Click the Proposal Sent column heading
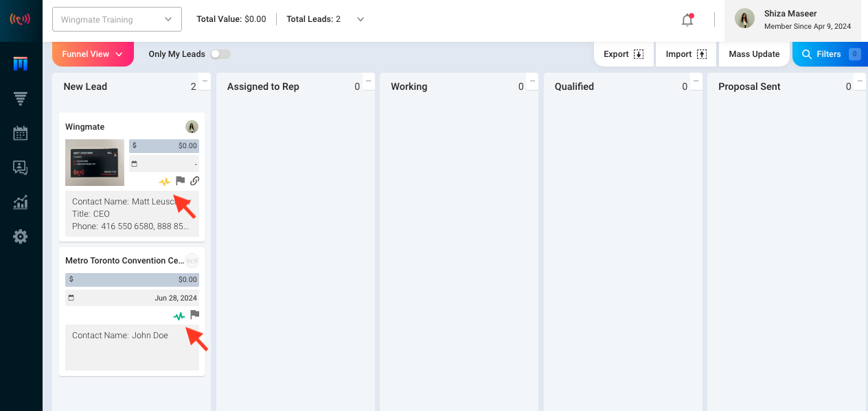The height and width of the screenshot is (411, 868). tap(749, 86)
